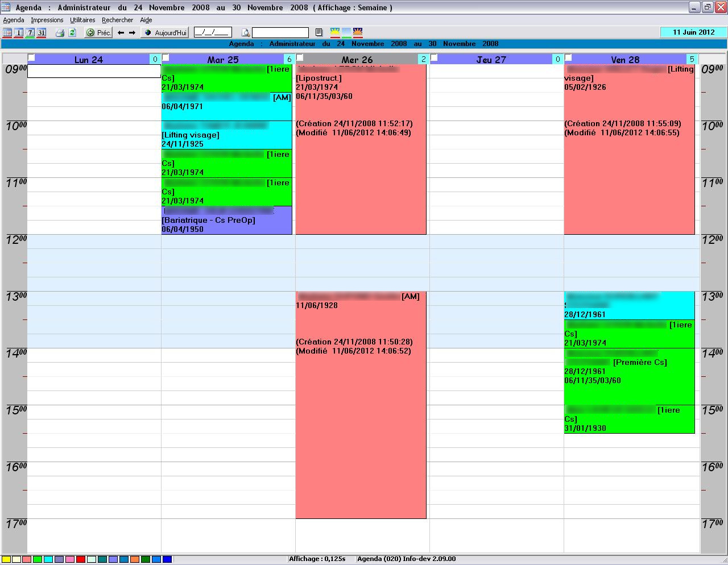Image resolution: width=728 pixels, height=565 pixels.
Task: Advance to next week with right arrow
Action: coord(132,33)
